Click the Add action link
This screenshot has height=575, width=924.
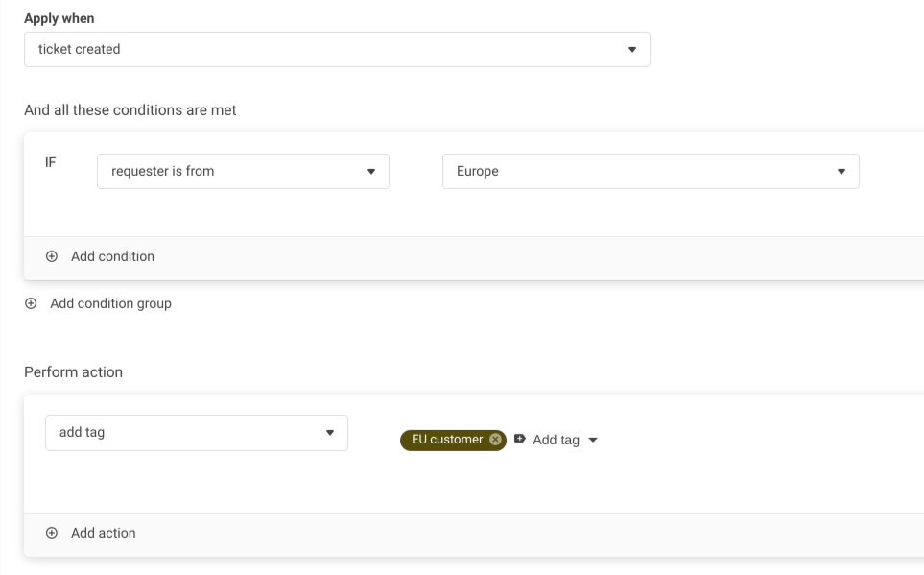click(103, 533)
